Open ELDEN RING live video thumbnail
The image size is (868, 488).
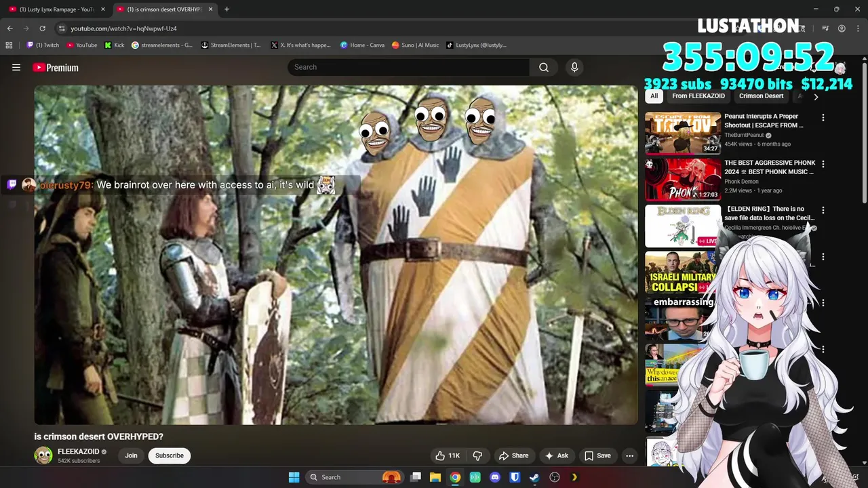point(682,226)
